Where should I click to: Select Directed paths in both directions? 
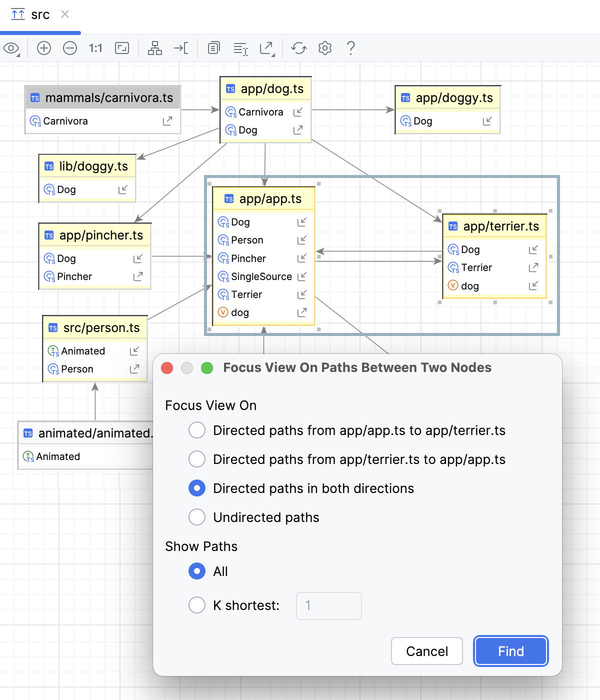pos(197,488)
